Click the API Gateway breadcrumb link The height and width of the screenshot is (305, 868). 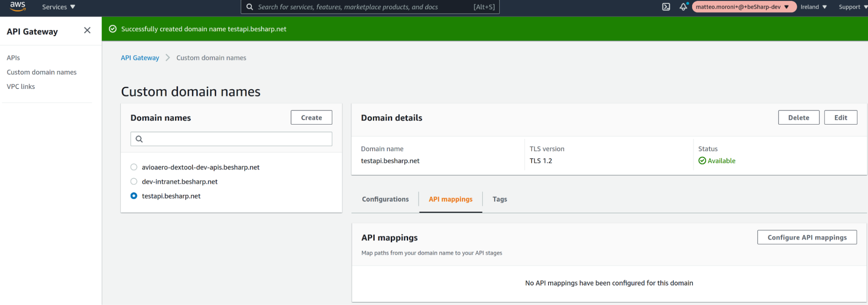[140, 58]
